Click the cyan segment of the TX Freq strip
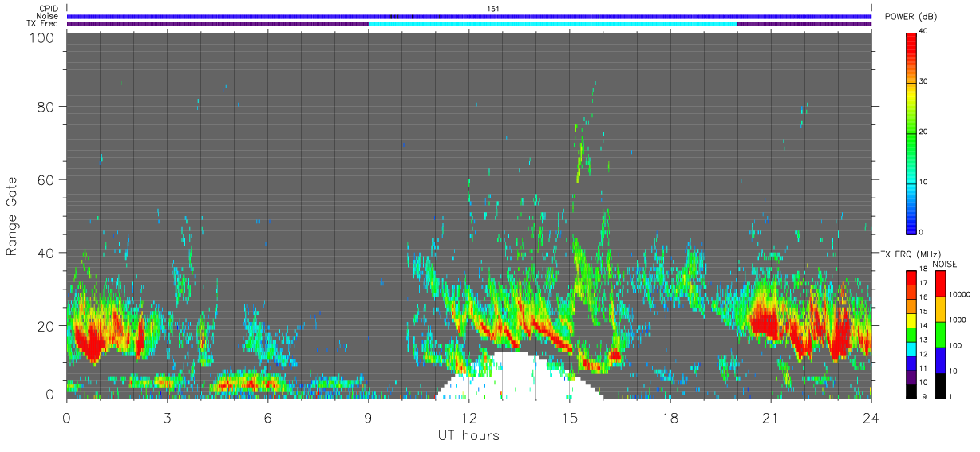Viewport: 980px width, 452px height. pos(553,24)
